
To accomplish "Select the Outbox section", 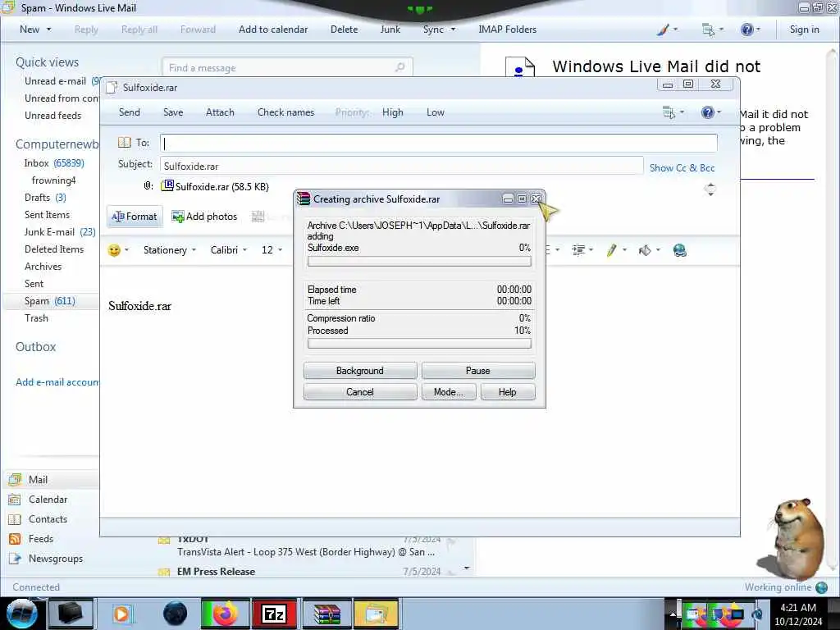I will pos(36,347).
